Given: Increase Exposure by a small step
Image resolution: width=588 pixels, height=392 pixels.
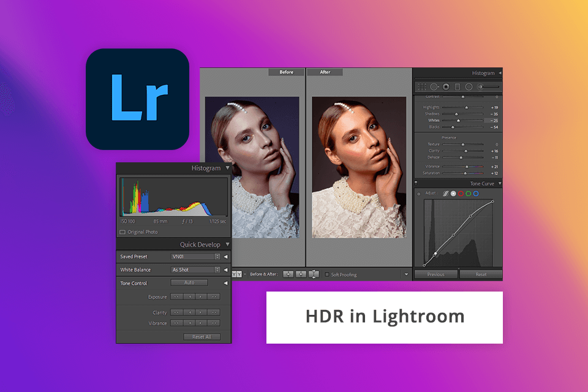Looking at the screenshot, I should [x=202, y=296].
